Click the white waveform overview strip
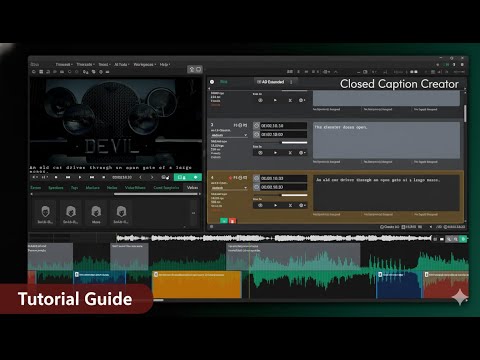480x360 pixels. pos(274,238)
